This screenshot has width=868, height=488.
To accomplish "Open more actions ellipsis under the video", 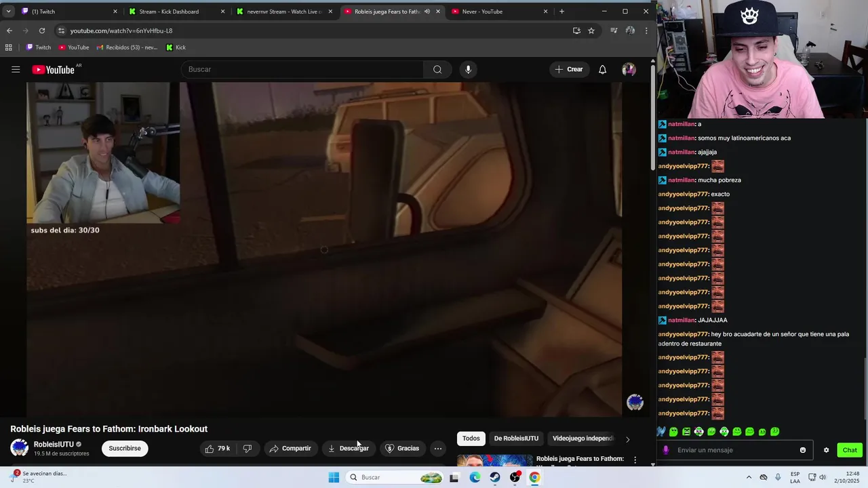I will point(438,448).
